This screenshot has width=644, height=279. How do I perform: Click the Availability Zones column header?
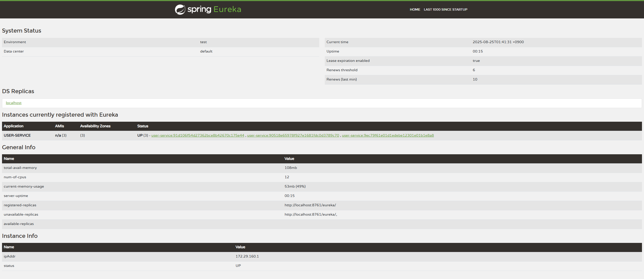coord(95,126)
